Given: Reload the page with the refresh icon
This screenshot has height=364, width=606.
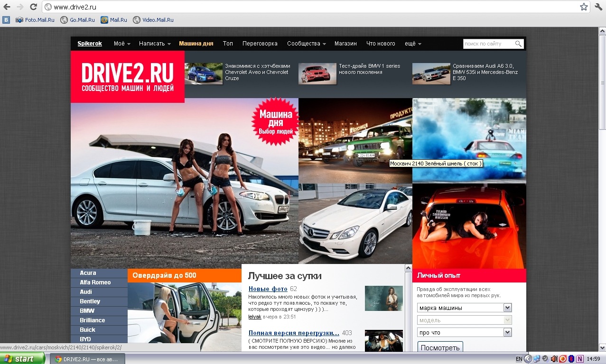Looking at the screenshot, I should [x=33, y=7].
